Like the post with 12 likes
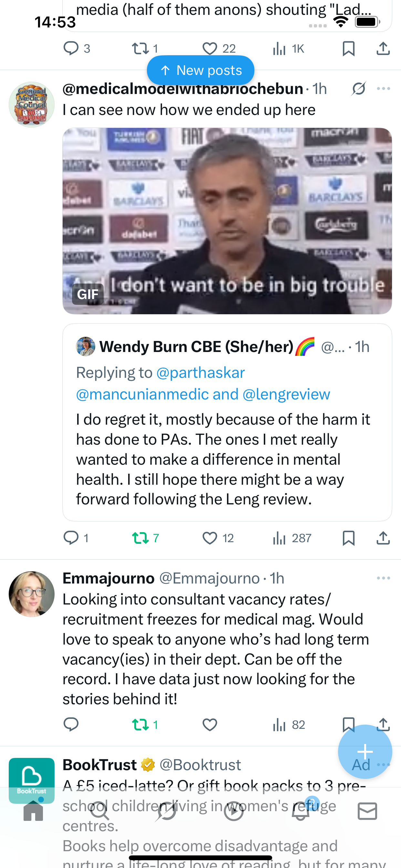This screenshot has width=401, height=868. click(x=210, y=538)
